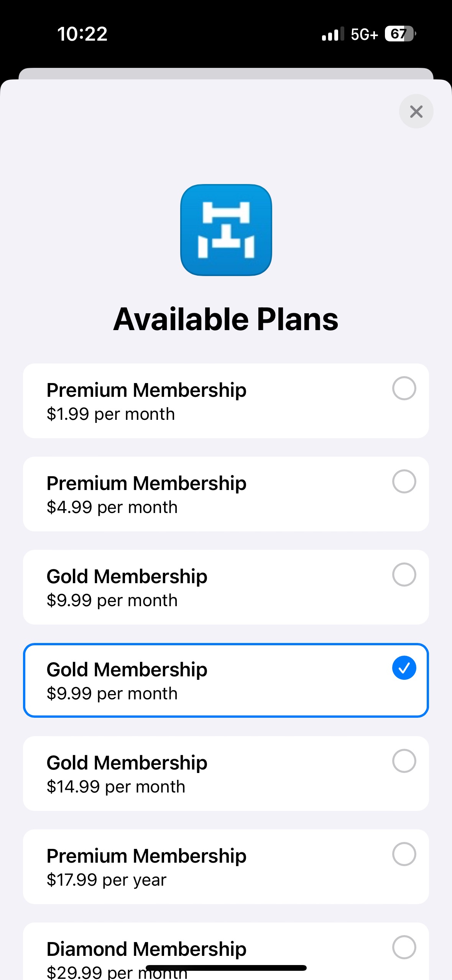Tap the blue app icon
This screenshot has height=980, width=452.
pos(226,230)
